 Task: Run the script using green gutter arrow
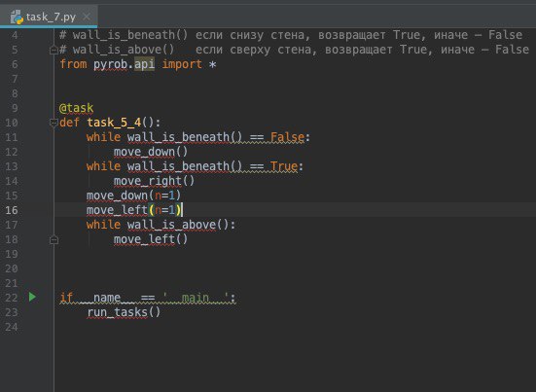point(32,297)
